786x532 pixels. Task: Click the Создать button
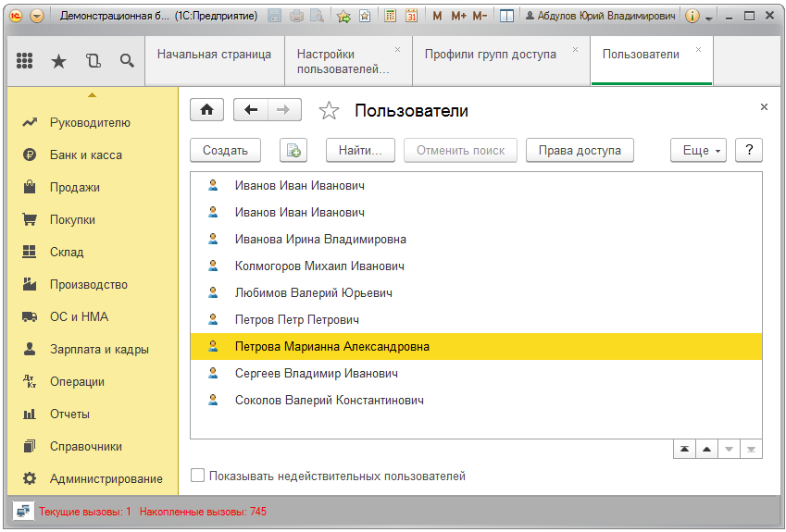[x=225, y=151]
